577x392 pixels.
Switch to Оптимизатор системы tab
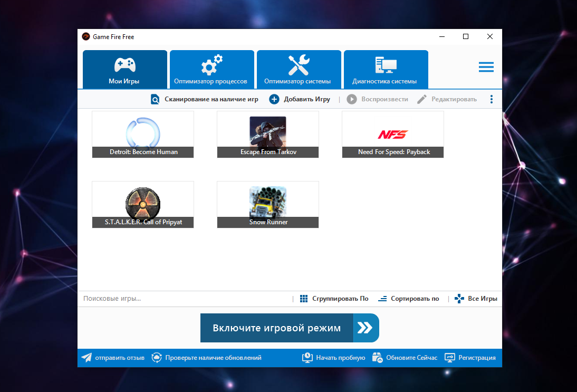(299, 70)
